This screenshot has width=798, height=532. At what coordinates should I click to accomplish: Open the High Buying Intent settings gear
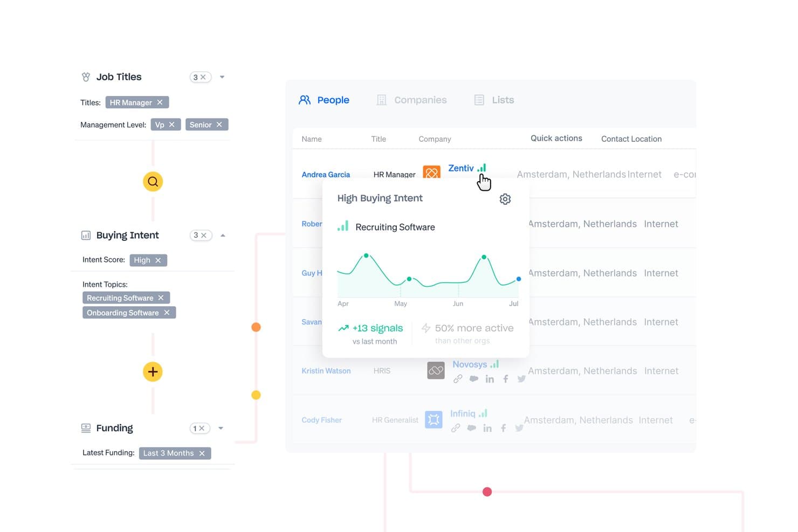(x=505, y=199)
